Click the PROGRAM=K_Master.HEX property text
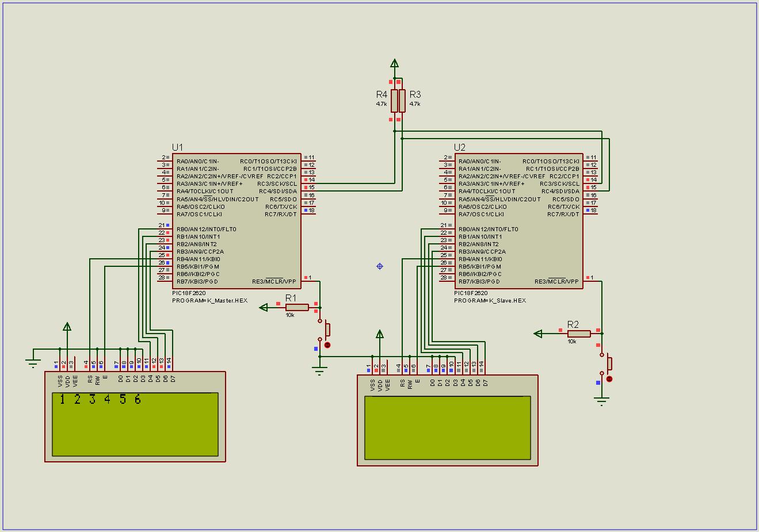Viewport: 759px width, 532px height. coord(209,301)
